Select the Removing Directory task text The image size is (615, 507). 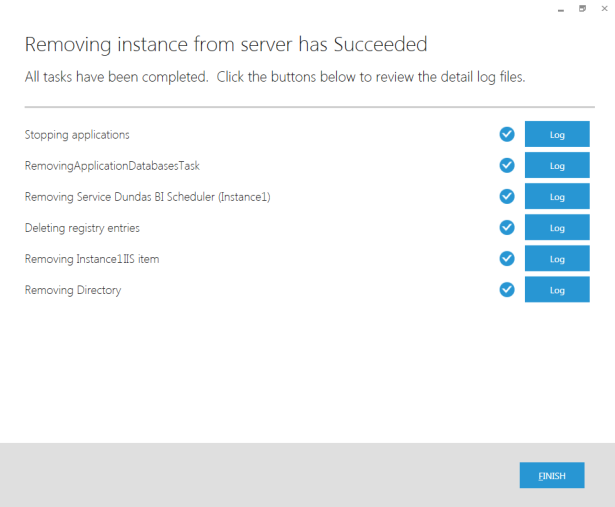(x=73, y=290)
